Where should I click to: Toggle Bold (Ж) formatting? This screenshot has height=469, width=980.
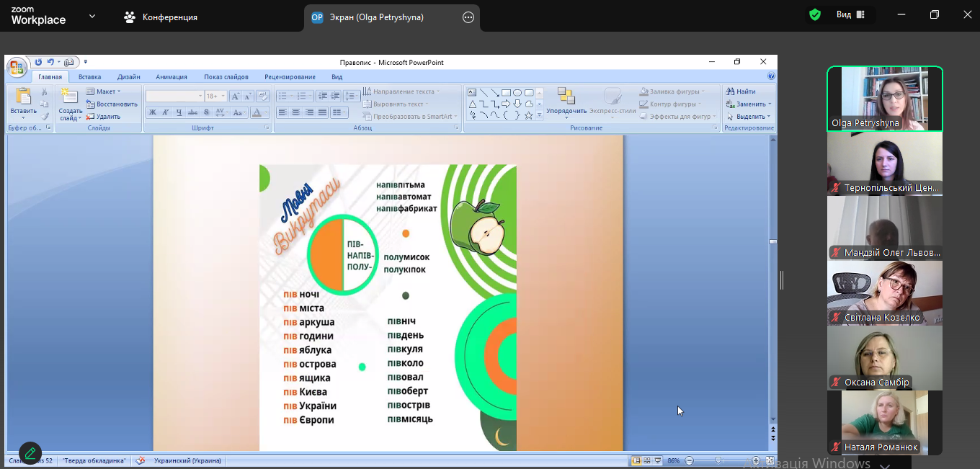153,112
